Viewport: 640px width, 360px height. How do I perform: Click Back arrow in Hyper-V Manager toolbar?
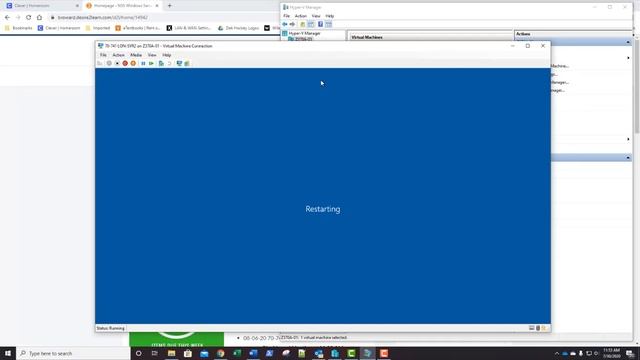pos(285,24)
